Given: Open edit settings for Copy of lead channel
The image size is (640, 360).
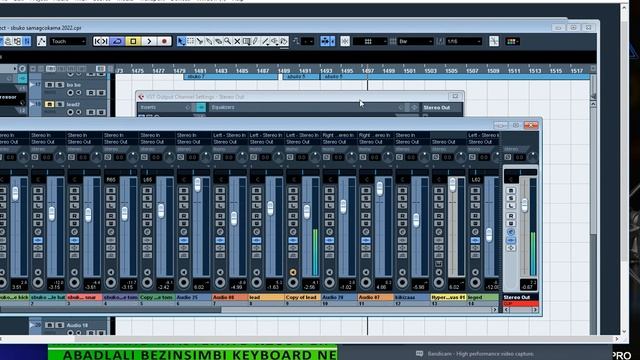Looking at the screenshot, I should 293,232.
